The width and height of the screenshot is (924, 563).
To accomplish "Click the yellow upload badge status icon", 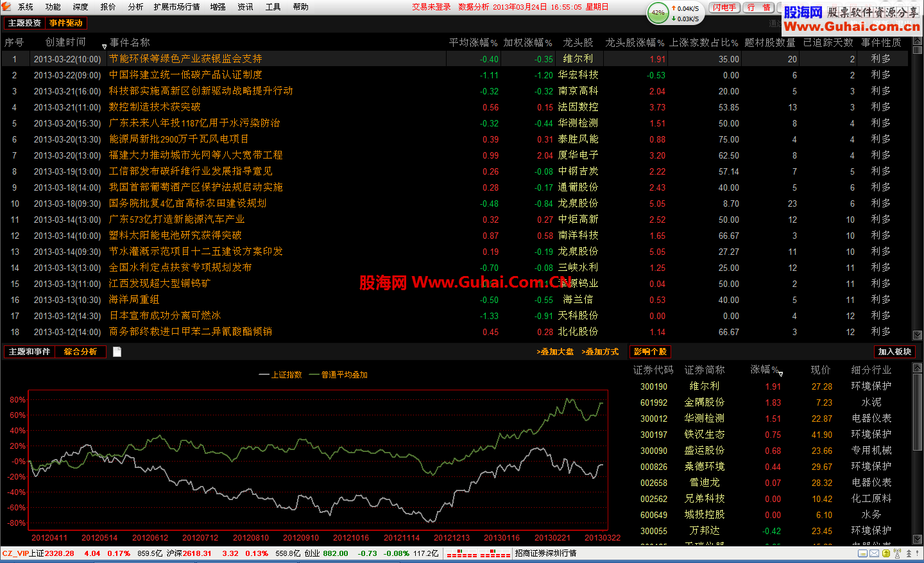I will click(x=886, y=553).
